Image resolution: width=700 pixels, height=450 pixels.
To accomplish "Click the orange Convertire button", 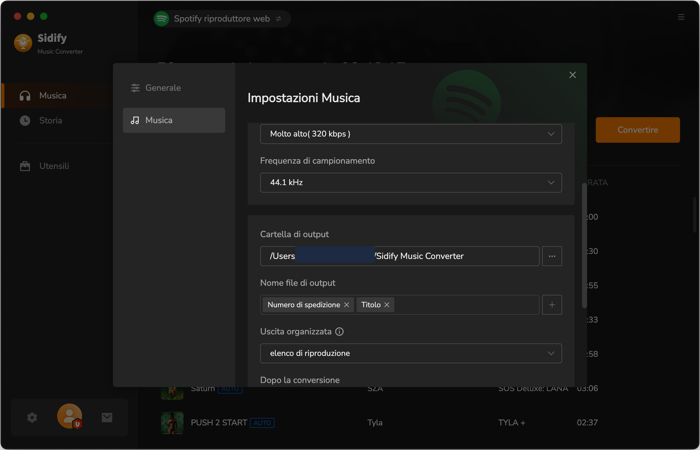I will [638, 130].
